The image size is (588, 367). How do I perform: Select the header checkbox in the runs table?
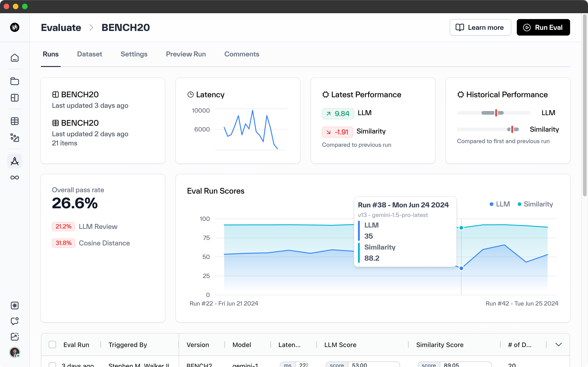[x=52, y=345]
